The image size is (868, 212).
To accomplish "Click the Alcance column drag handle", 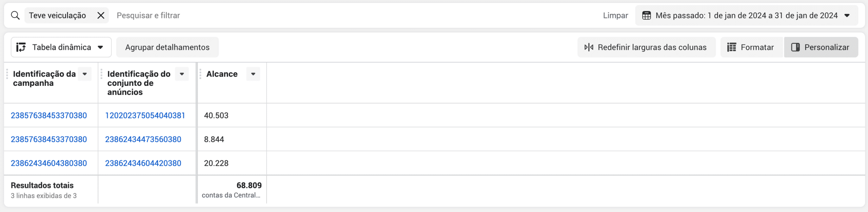I will tap(200, 74).
